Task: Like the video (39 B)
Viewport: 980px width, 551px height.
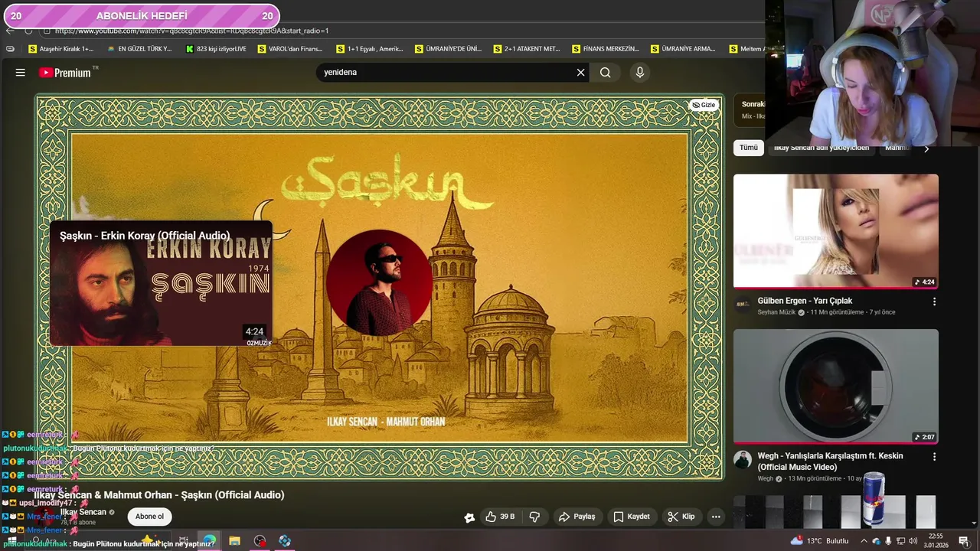Action: 499,517
